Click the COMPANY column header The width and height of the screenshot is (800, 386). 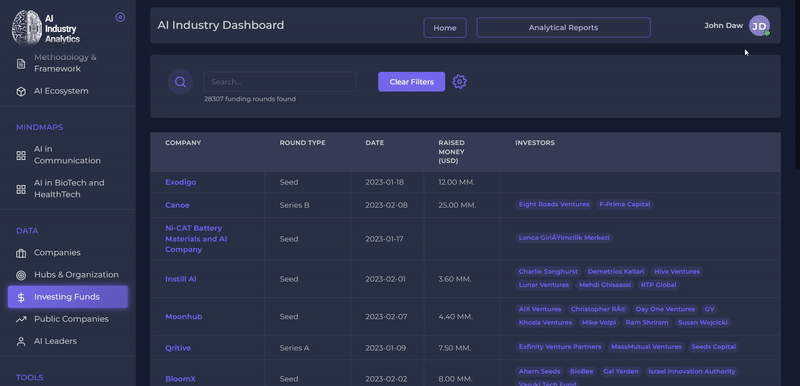[x=183, y=143]
